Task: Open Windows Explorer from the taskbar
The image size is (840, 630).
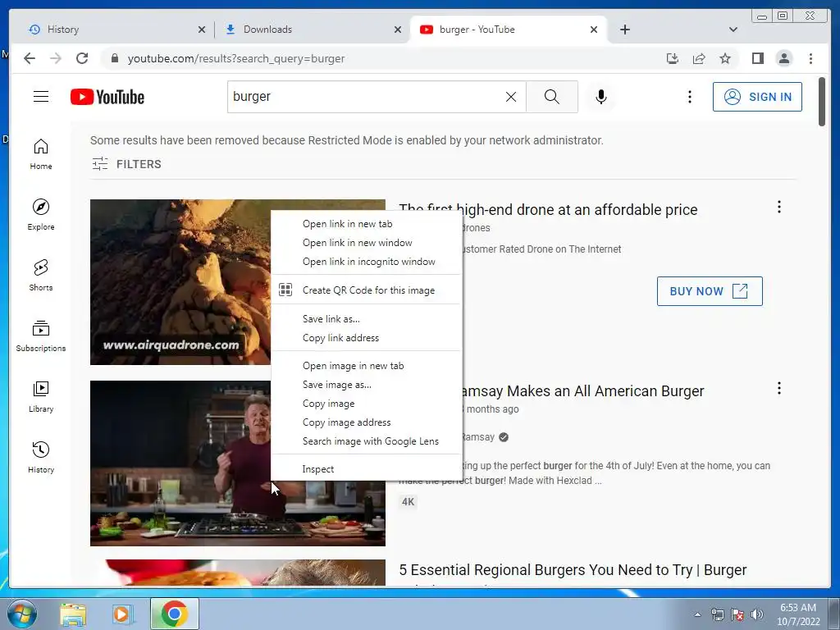Action: click(x=73, y=614)
